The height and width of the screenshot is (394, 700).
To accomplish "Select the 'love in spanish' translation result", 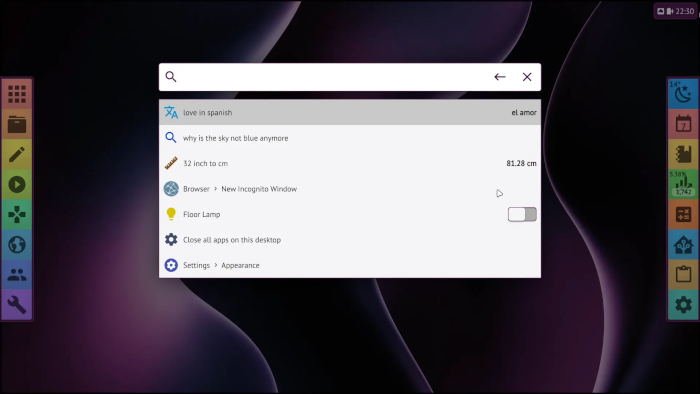I will point(350,112).
